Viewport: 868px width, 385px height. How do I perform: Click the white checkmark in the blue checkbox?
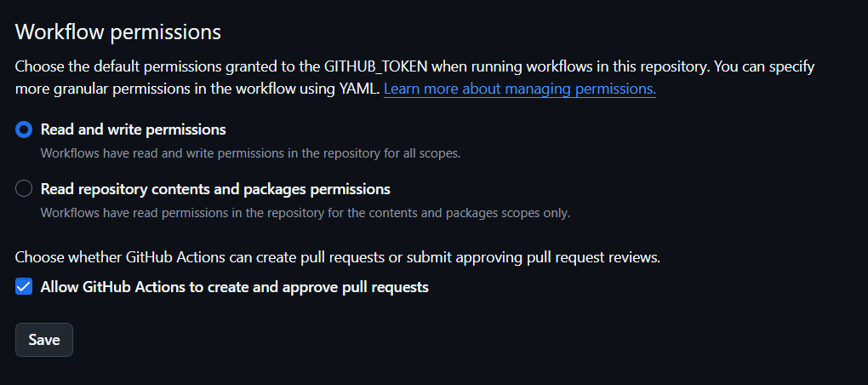[x=24, y=287]
